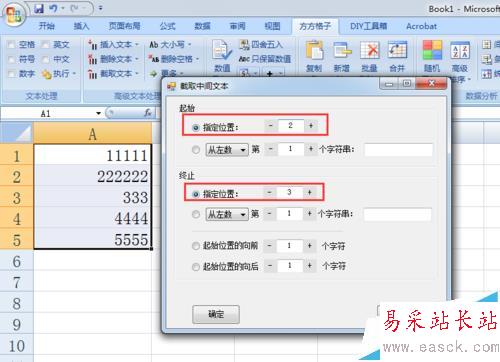This screenshot has height=362, width=500.
Task: Open the 公式 ribbon tab
Action: pyautogui.click(x=167, y=26)
